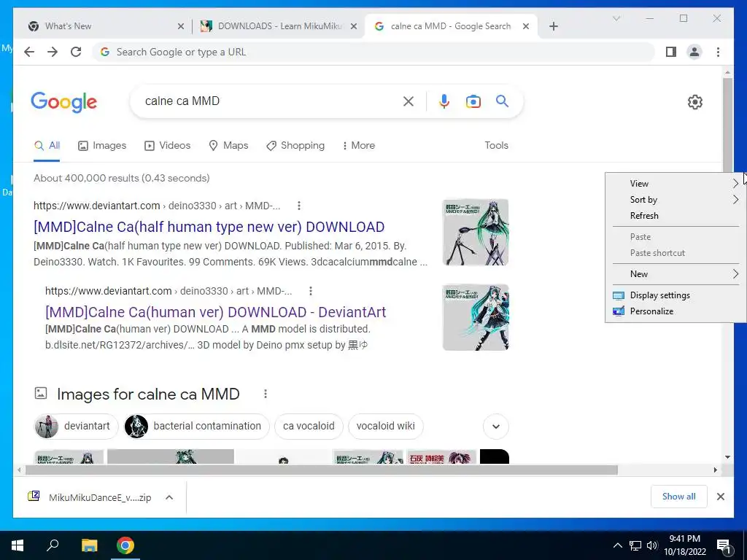Open the MikuMikuDanceE zip download item

point(90,497)
